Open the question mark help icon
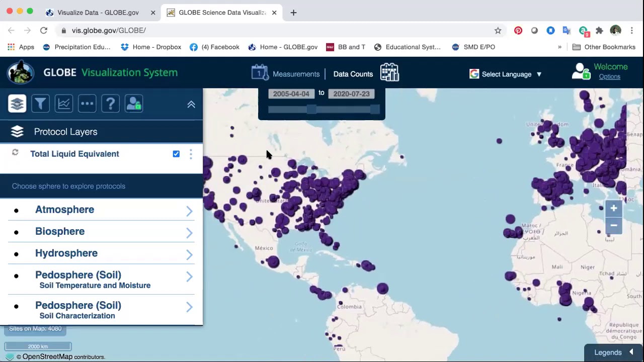Image resolution: width=644 pixels, height=362 pixels. 110,104
